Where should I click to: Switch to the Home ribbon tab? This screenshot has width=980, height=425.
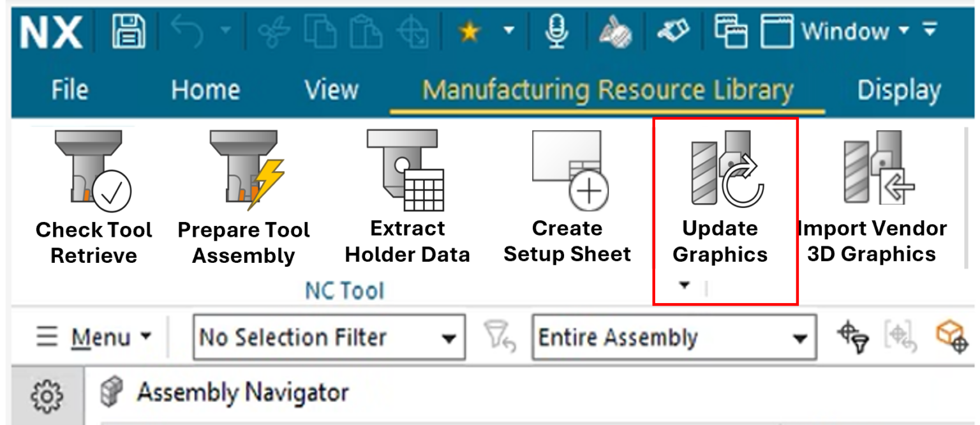coord(205,91)
